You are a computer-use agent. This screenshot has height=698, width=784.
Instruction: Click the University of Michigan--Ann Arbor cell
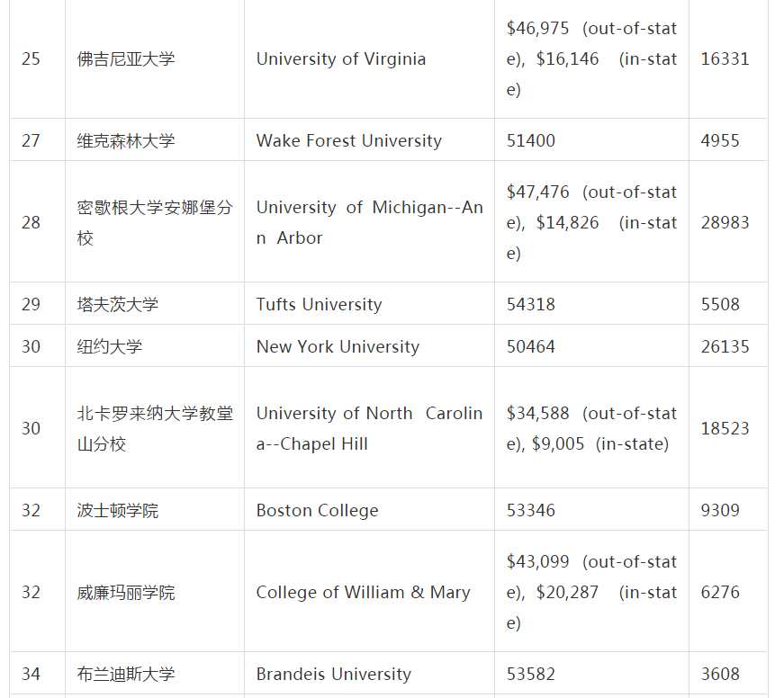(369, 222)
